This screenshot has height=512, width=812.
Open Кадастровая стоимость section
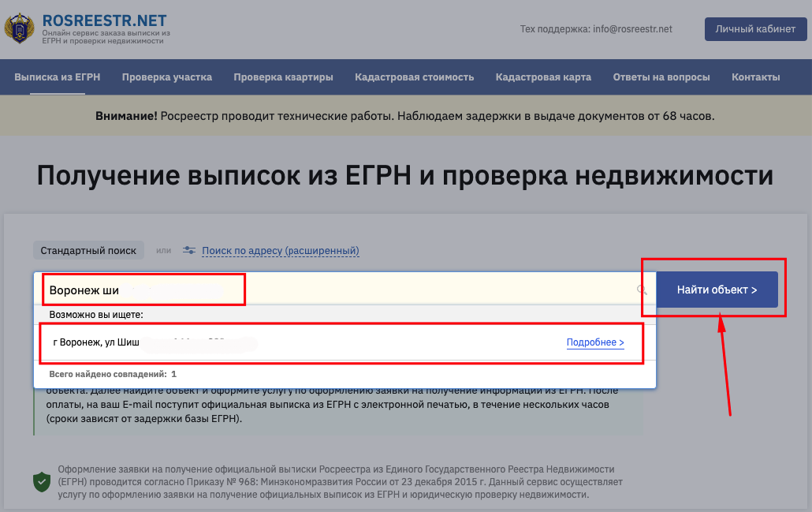tap(415, 77)
